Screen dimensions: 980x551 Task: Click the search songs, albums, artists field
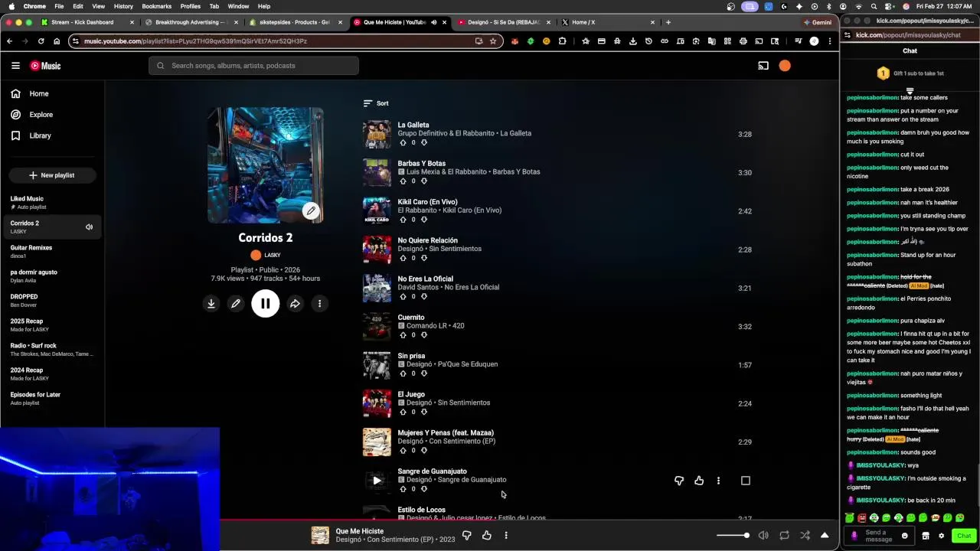click(253, 66)
